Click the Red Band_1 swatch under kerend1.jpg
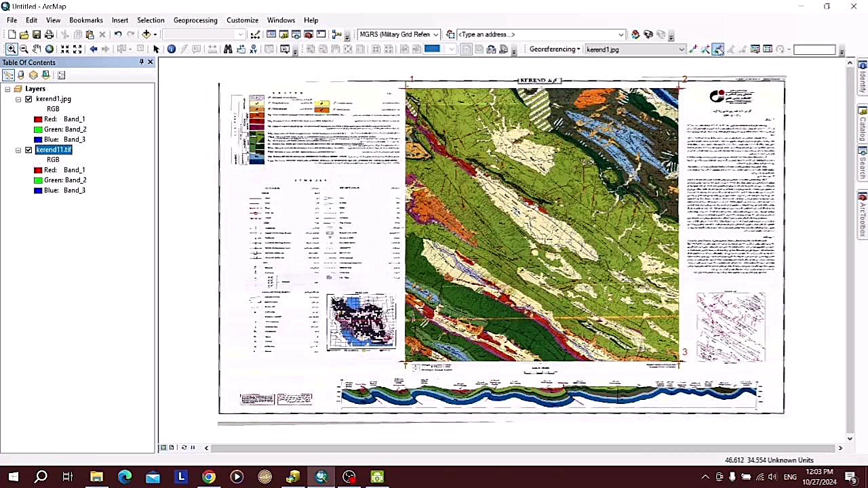 [38, 119]
